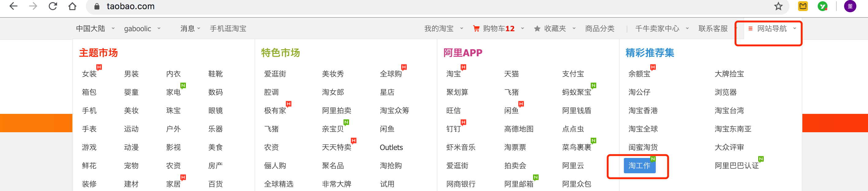Image resolution: width=868 pixels, height=191 pixels.
Task: Expand the 中国大陆 region dropdown
Action: (x=95, y=28)
